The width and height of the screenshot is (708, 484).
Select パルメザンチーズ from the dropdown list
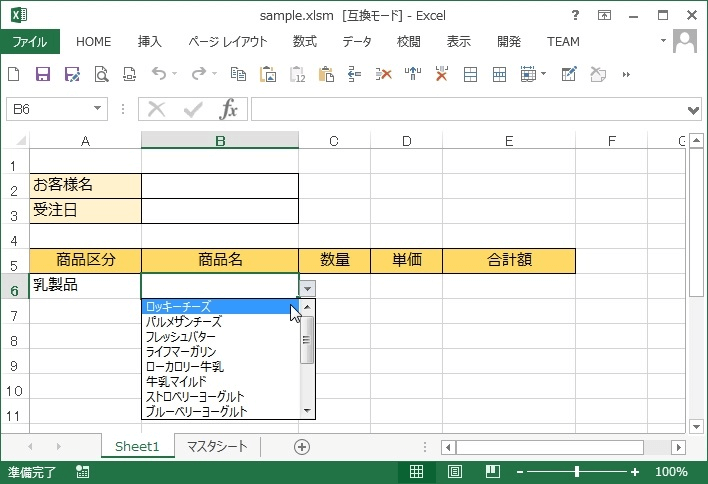pos(183,322)
